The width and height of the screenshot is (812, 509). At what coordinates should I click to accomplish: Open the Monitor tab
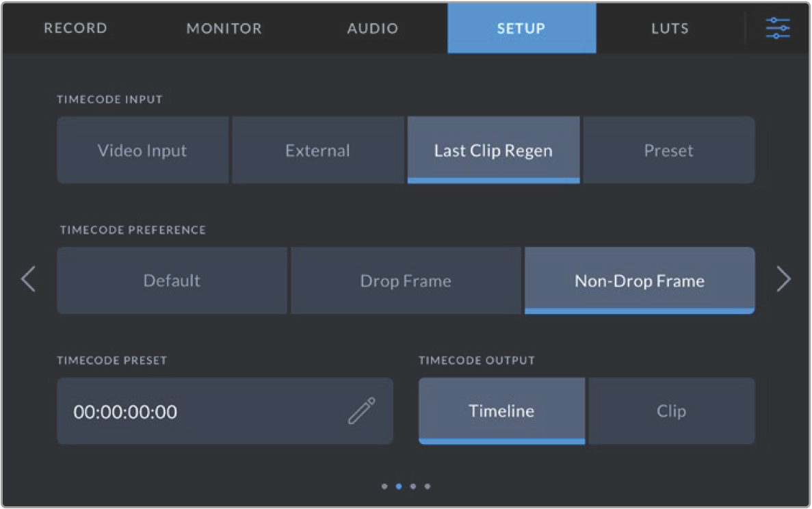tap(224, 29)
